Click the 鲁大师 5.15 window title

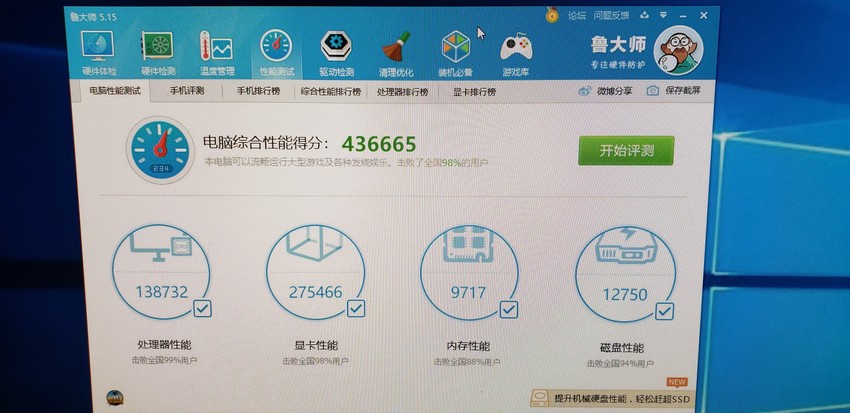(94, 17)
